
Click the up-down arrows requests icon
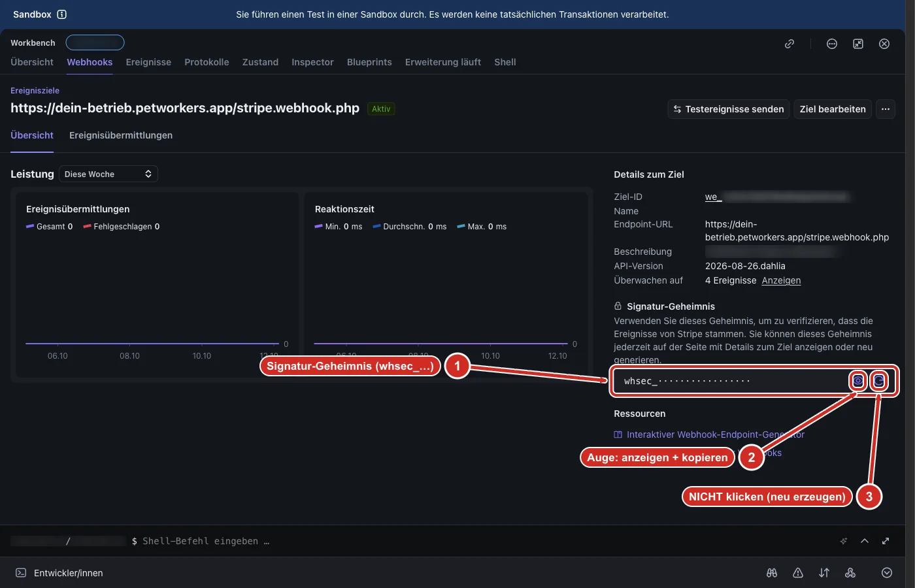[x=824, y=573]
